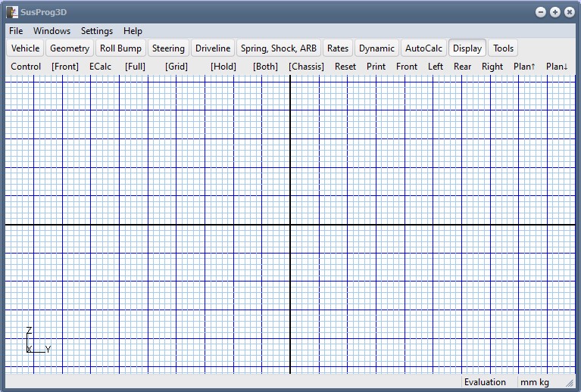Viewport: 581px width, 392px height.
Task: Click the window resize grip
Action: pos(570,384)
